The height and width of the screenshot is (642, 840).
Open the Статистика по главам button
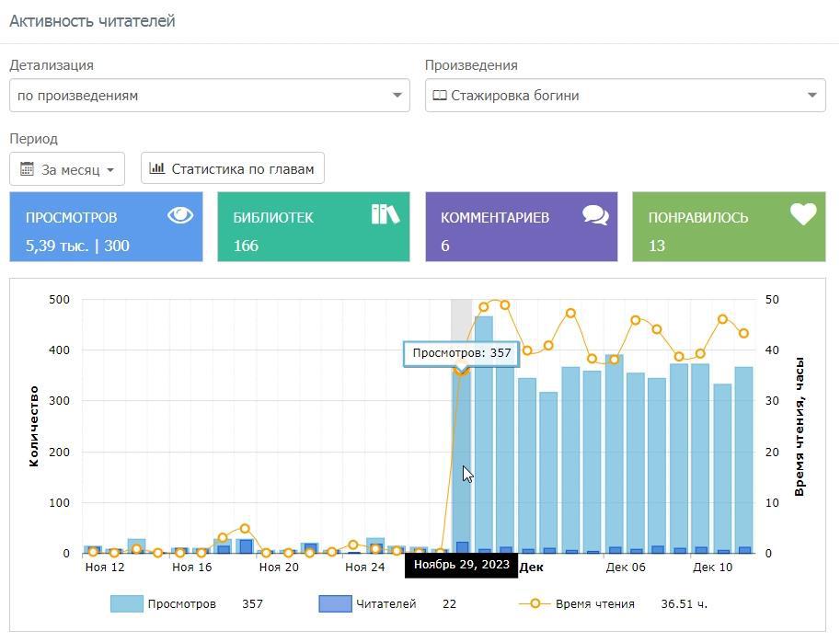pos(233,168)
